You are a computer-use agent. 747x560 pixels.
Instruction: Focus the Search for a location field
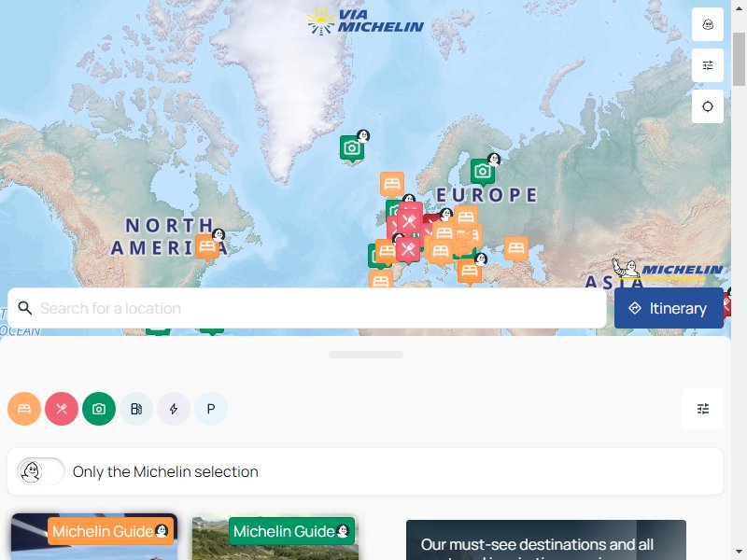[307, 308]
